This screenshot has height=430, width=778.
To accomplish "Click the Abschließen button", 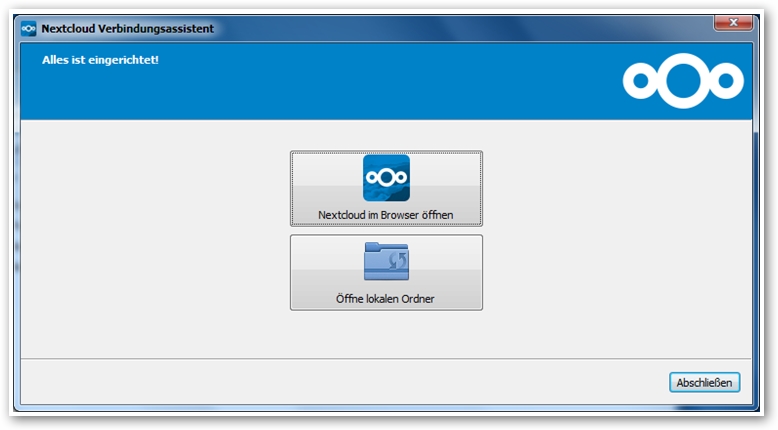I will pos(704,382).
